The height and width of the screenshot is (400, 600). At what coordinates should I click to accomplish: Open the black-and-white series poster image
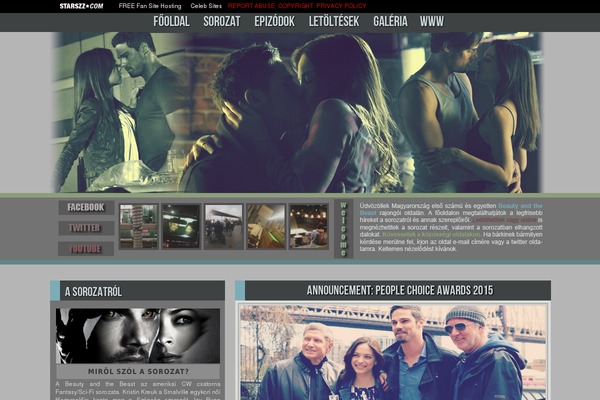138,336
